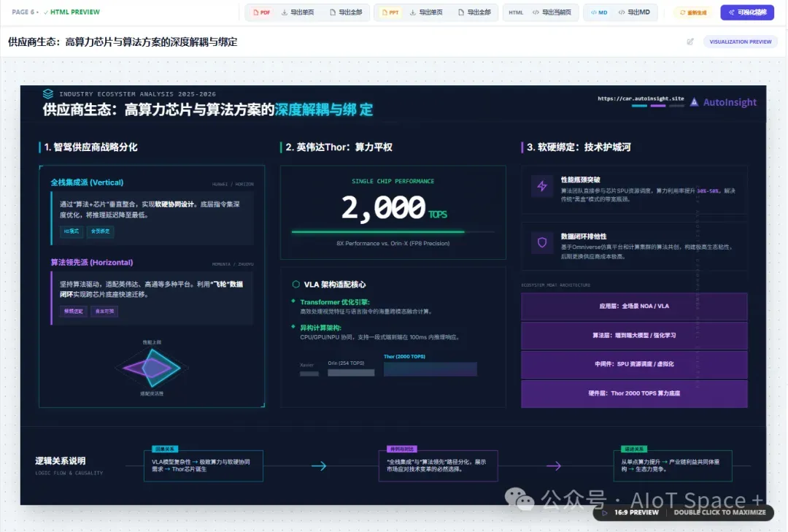Viewport: 788px width, 532px height.
Task: Click the blue MD badge
Action: (599, 12)
